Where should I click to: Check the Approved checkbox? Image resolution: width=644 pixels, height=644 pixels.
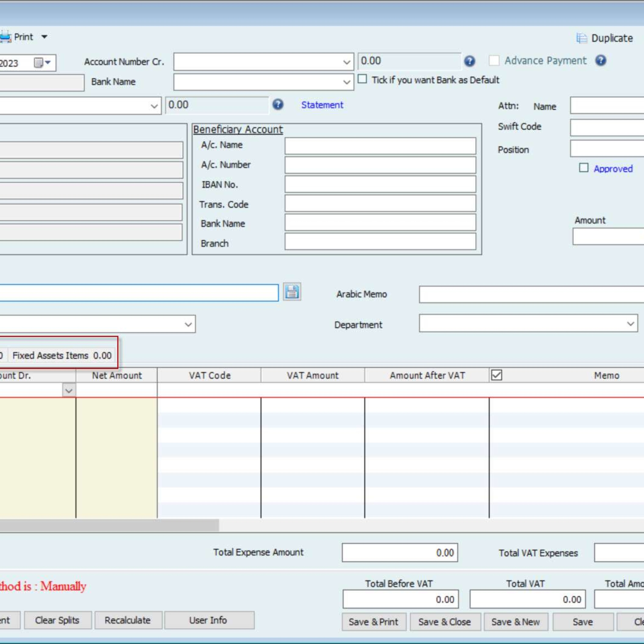point(584,168)
